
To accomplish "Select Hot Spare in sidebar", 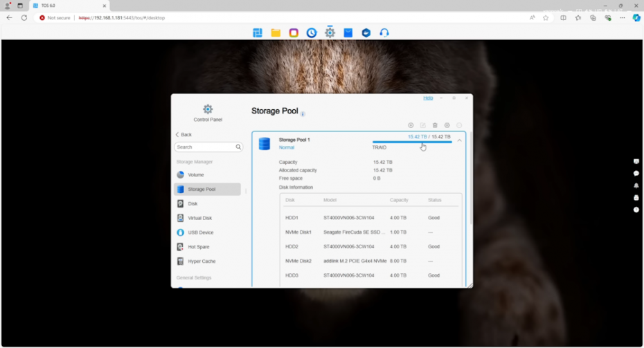I will (208, 246).
